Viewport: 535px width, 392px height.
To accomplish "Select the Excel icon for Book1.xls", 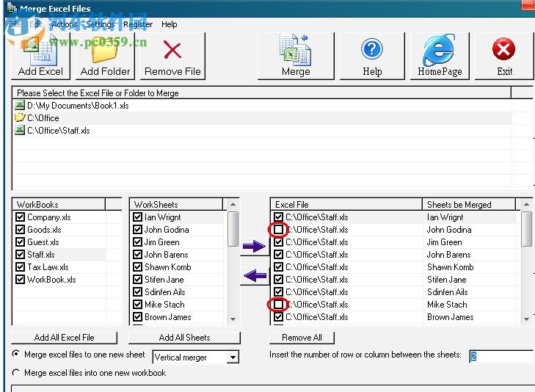I will pyautogui.click(x=20, y=105).
